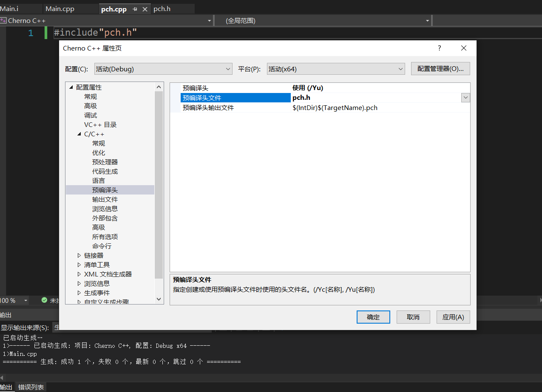Close the pch.cpp tab with its X
Screen dimensions: 542x392
click(x=145, y=9)
